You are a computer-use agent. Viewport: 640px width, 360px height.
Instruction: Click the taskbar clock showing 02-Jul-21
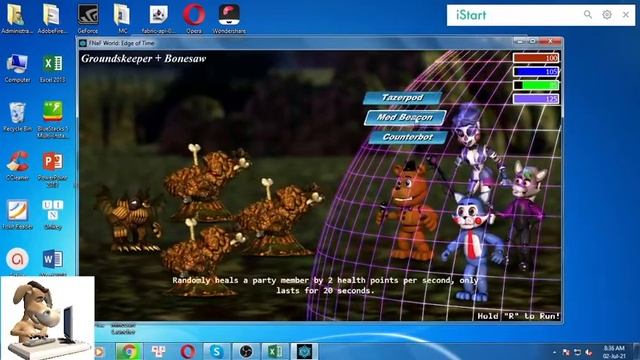[x=614, y=352]
